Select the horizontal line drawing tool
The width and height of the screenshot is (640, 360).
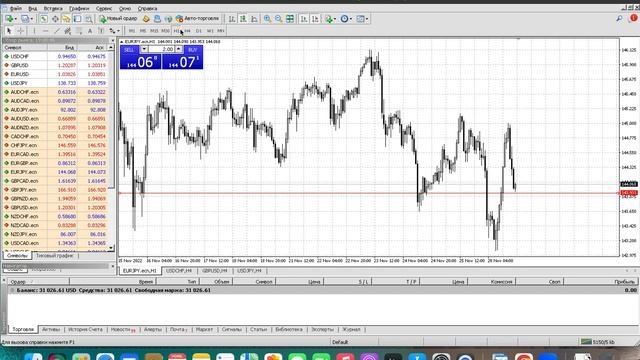click(x=45, y=31)
